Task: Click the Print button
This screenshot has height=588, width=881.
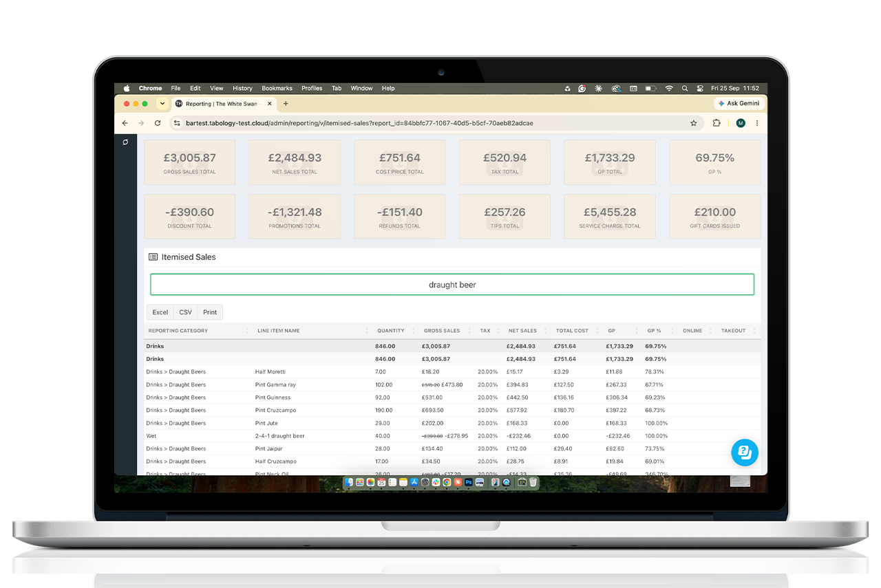Action: pyautogui.click(x=210, y=312)
